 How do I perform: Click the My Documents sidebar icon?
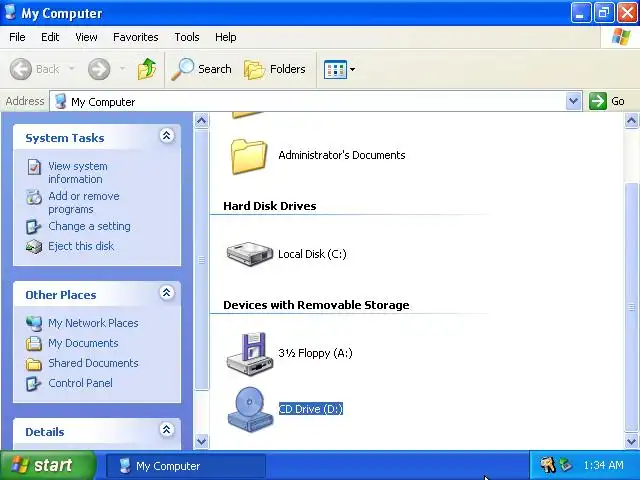(x=34, y=344)
